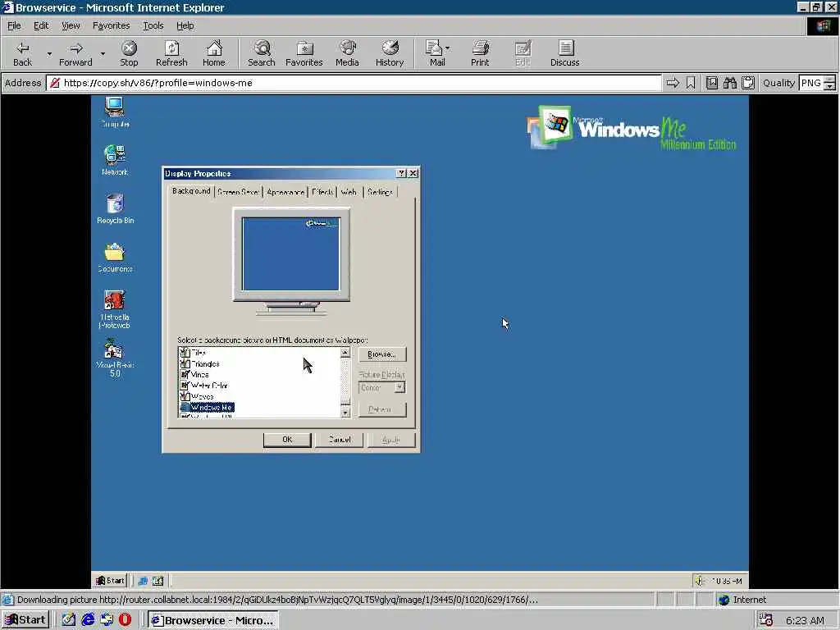The height and width of the screenshot is (630, 840).
Task: Launch Opera from quick launch
Action: 125,620
